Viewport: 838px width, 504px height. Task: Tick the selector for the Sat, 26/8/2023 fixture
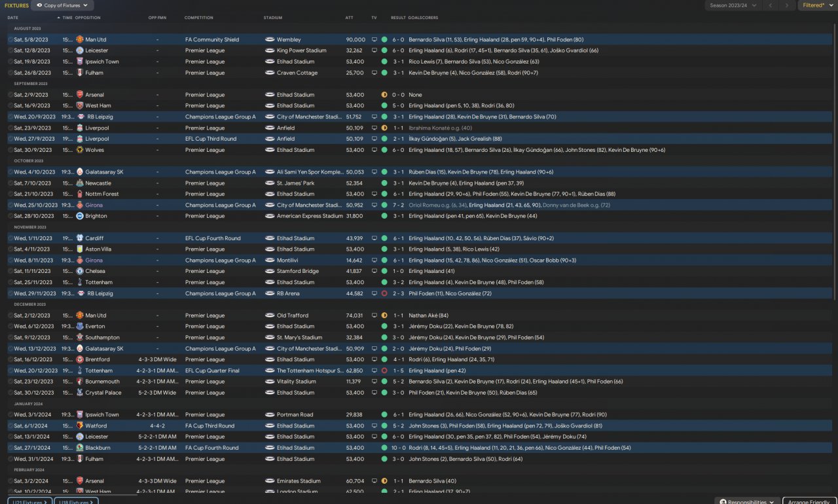click(10, 73)
